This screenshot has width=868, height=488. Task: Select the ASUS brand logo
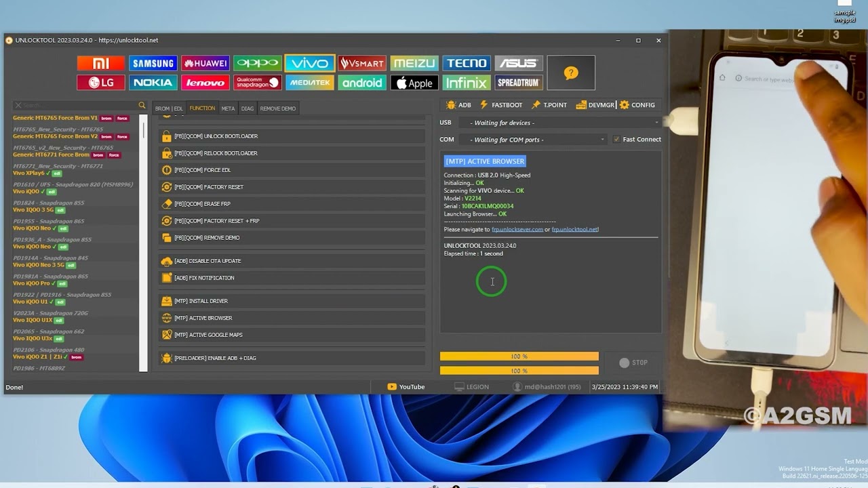519,63
